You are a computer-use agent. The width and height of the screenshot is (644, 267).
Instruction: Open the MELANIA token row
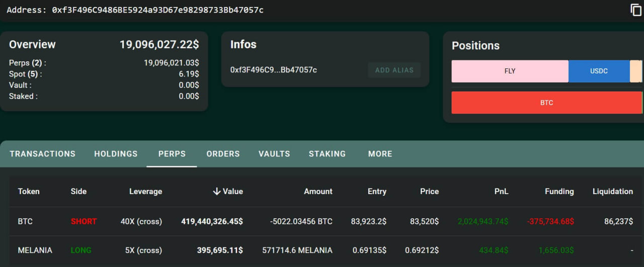[35, 250]
